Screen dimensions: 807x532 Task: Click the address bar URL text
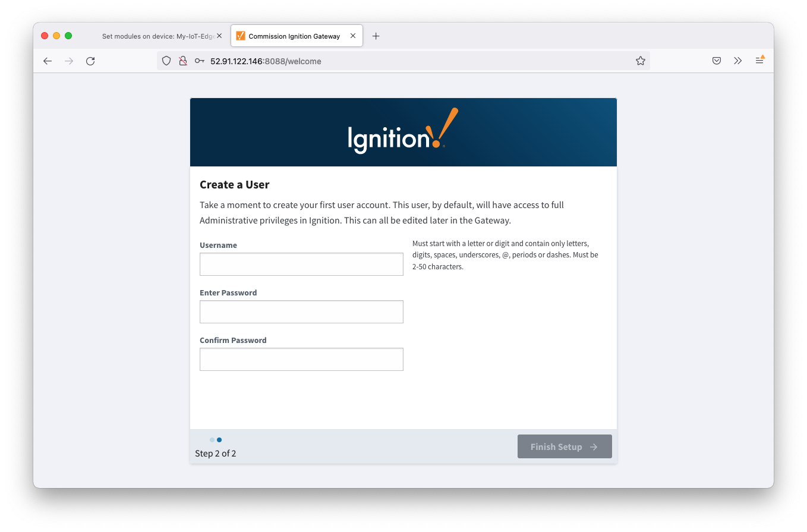click(266, 61)
